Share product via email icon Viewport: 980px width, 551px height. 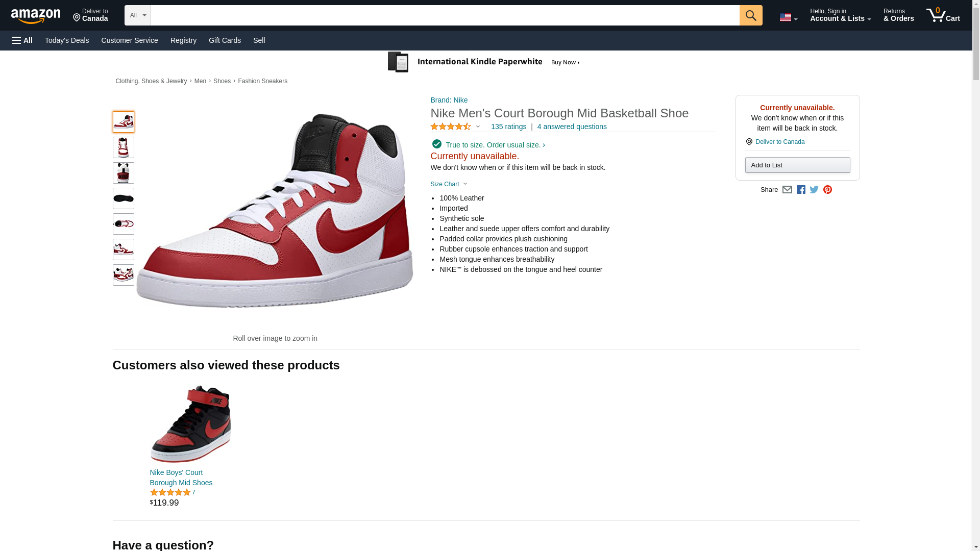pyautogui.click(x=787, y=190)
